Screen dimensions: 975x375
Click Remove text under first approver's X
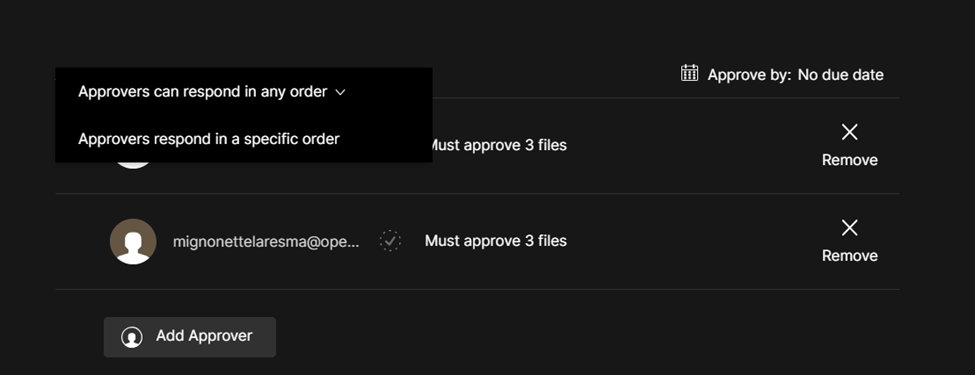pos(849,160)
